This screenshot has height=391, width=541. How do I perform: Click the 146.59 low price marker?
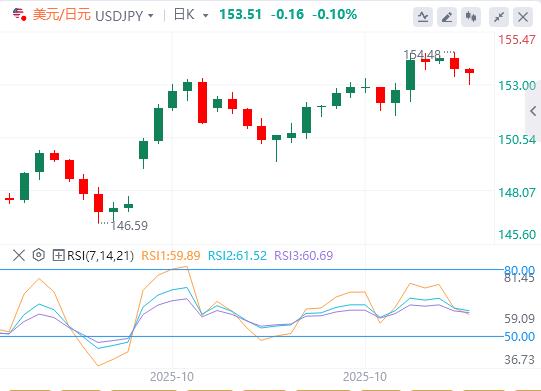129,226
